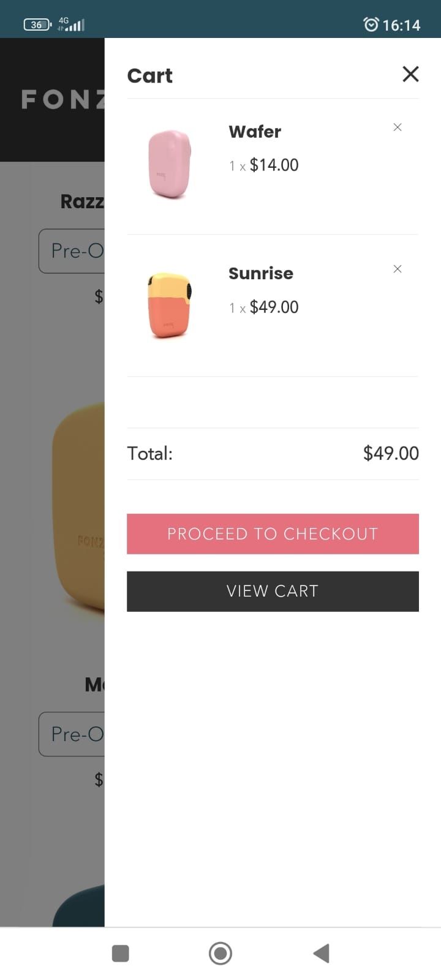Click the Sunrise product name
Screen dimensions: 441x980
261,273
